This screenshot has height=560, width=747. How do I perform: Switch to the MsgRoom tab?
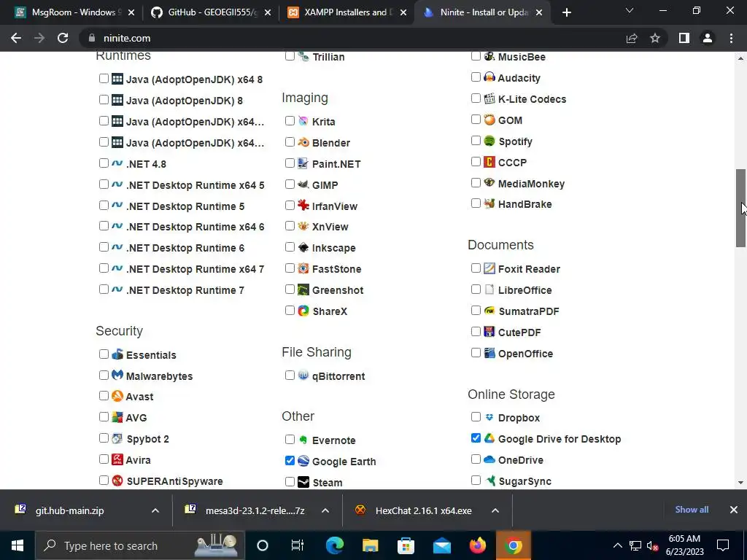click(75, 12)
